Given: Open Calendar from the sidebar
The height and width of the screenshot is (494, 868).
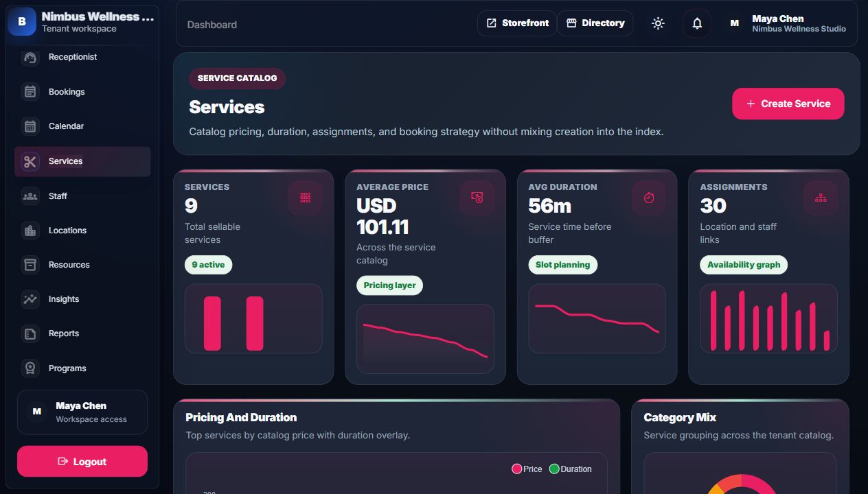Looking at the screenshot, I should click(82, 126).
